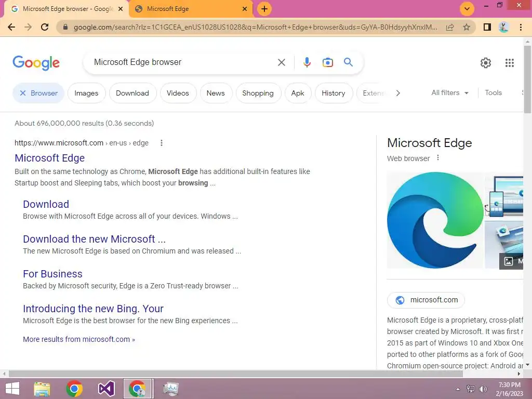532x399 pixels.
Task: Reload the current page
Action: 45,27
